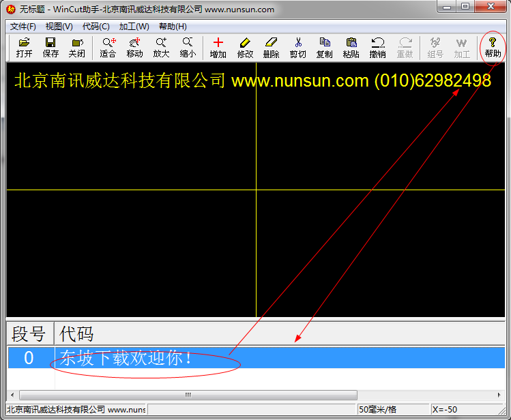511x420 pixels.
Task: Click the 保存 (Save) floppy icon
Action: click(50, 48)
